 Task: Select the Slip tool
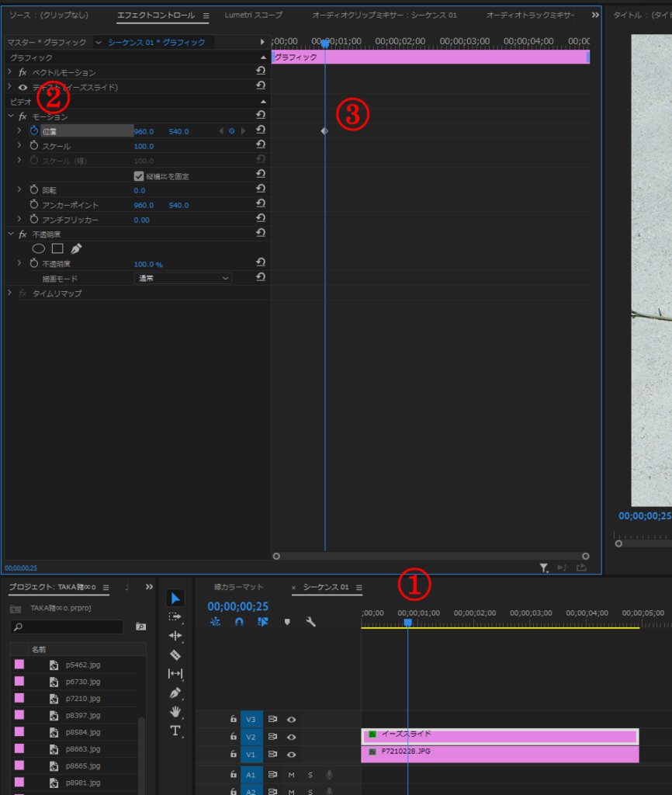175,673
